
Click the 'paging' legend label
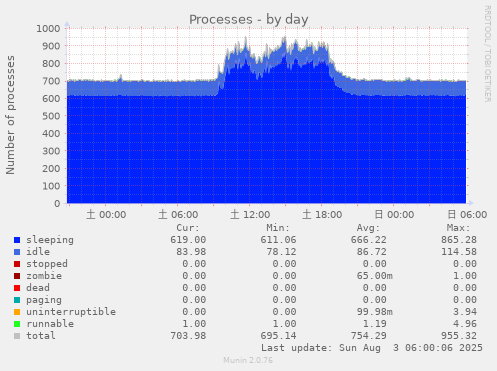coord(44,300)
